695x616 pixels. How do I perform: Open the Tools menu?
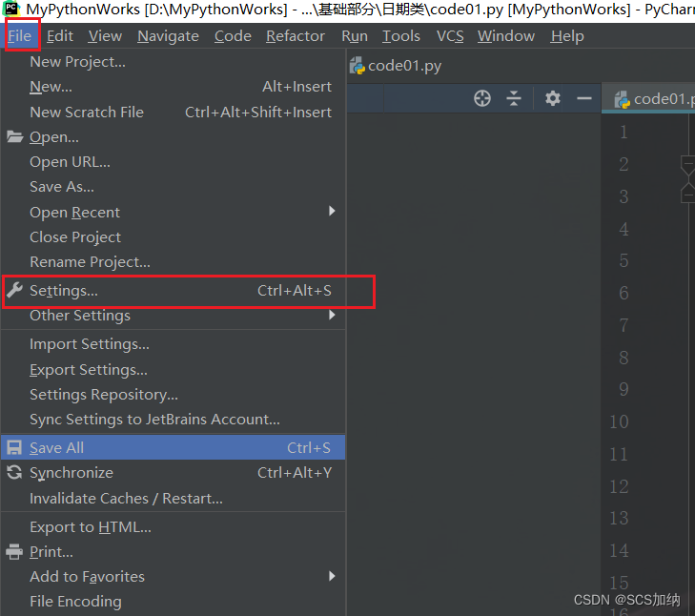401,36
